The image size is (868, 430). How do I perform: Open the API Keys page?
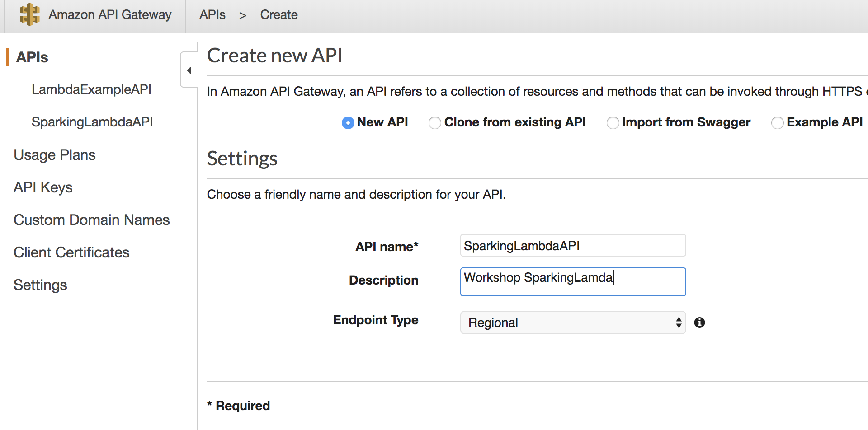click(43, 187)
